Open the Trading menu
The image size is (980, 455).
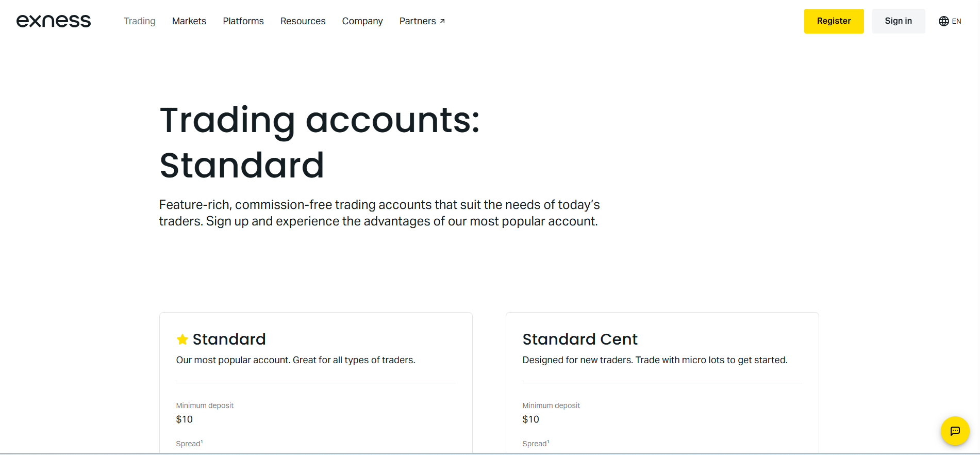(x=139, y=21)
